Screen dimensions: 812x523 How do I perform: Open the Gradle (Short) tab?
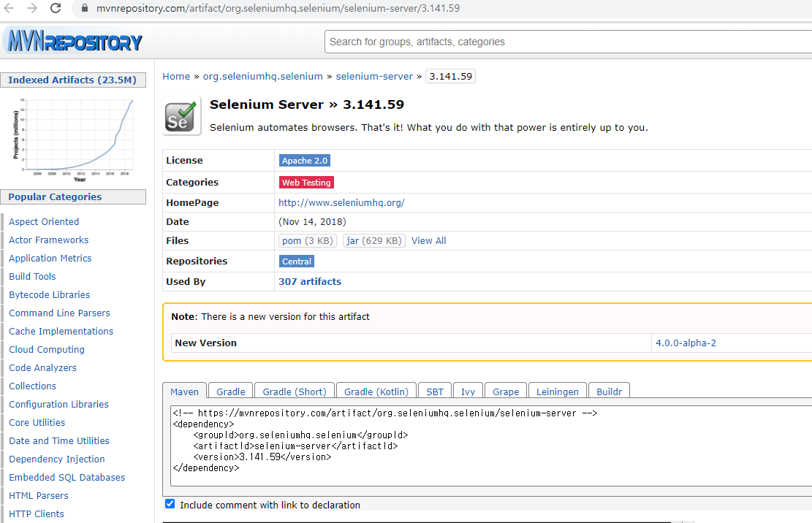(294, 392)
